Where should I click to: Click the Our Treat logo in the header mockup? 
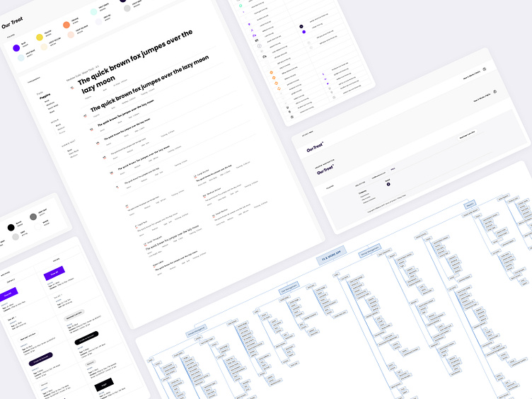pyautogui.click(x=316, y=147)
